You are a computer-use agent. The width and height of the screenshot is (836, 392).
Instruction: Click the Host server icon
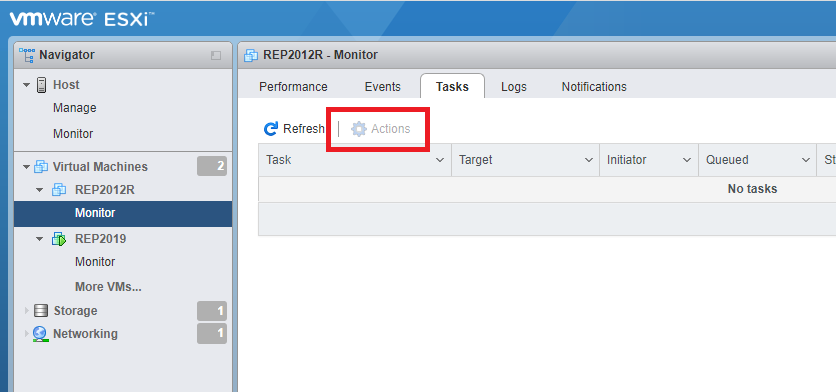point(42,85)
